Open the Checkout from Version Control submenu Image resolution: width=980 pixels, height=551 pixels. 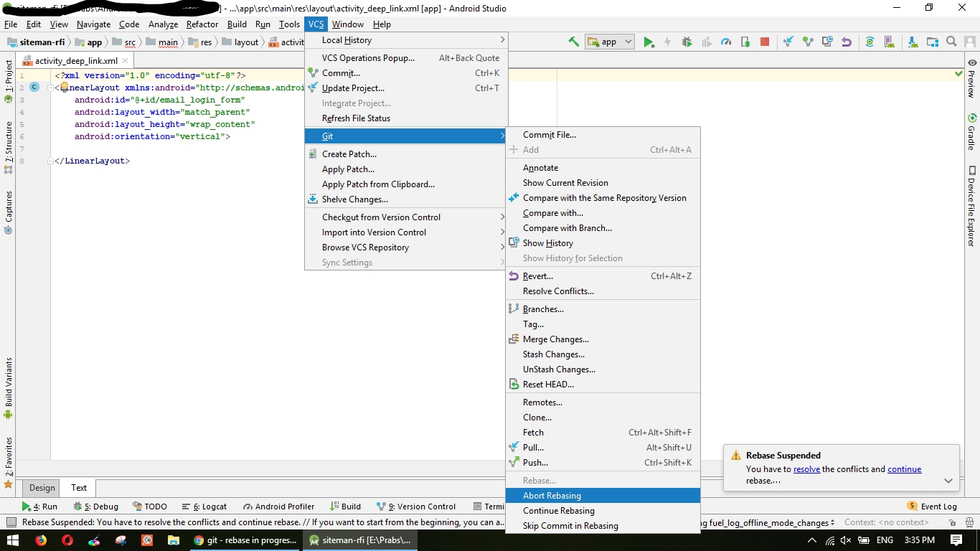[x=381, y=217]
